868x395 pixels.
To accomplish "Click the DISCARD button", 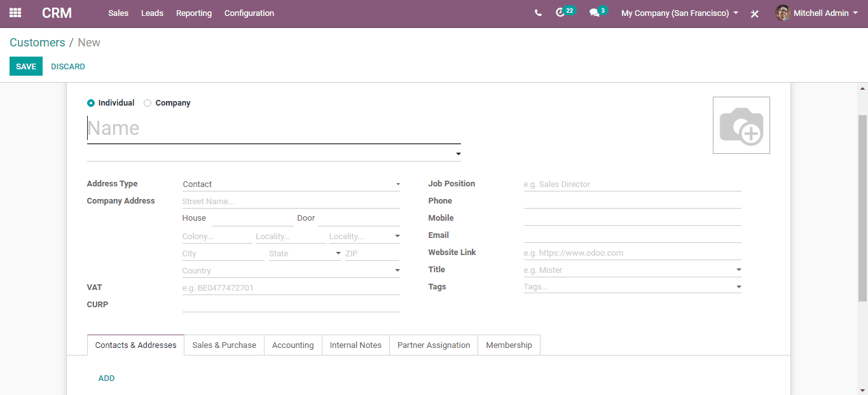I will pos(68,67).
